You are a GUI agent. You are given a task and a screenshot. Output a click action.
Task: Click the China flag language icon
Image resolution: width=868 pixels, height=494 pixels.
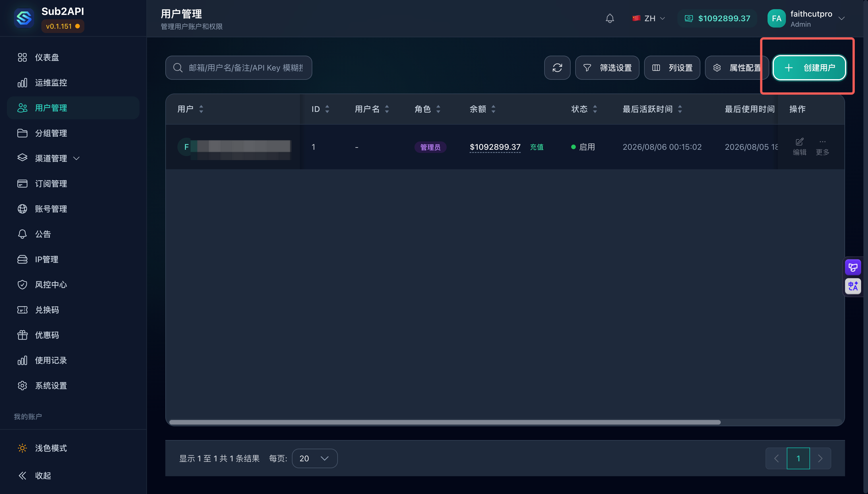click(x=636, y=18)
